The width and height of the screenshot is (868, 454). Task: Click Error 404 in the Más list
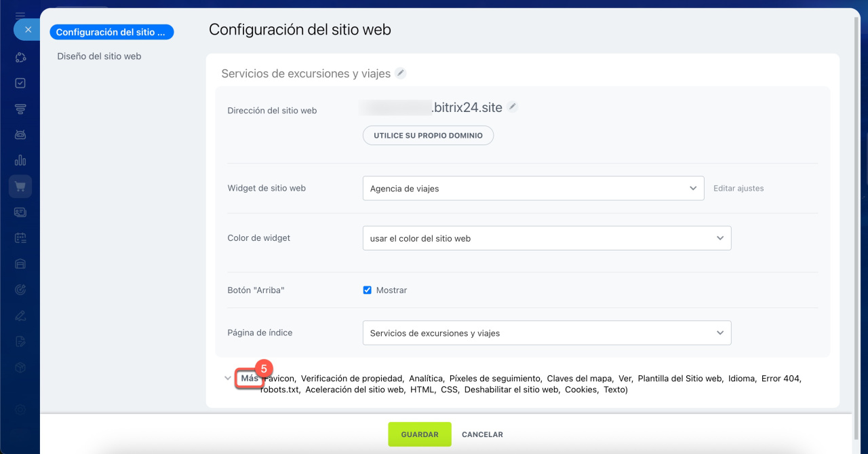(x=781, y=379)
